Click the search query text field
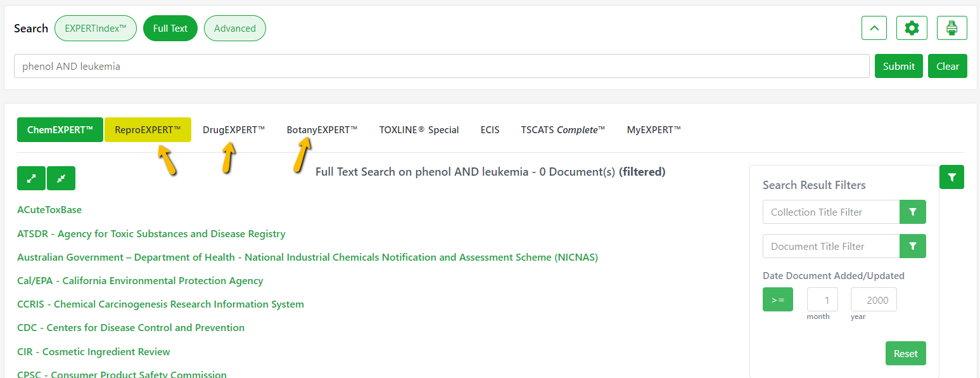The image size is (980, 378). tap(441, 66)
